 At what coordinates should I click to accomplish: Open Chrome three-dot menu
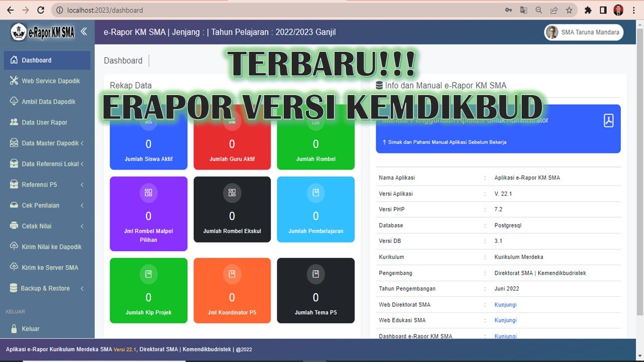[633, 10]
